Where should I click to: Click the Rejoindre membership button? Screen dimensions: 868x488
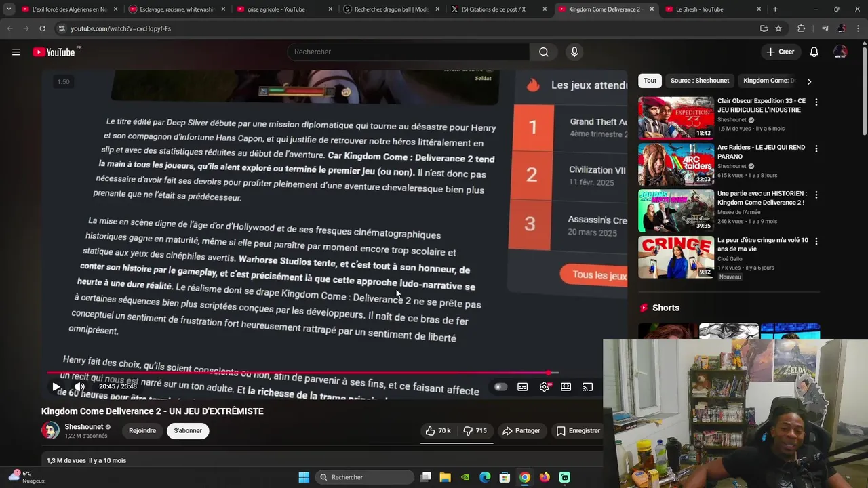tap(142, 431)
